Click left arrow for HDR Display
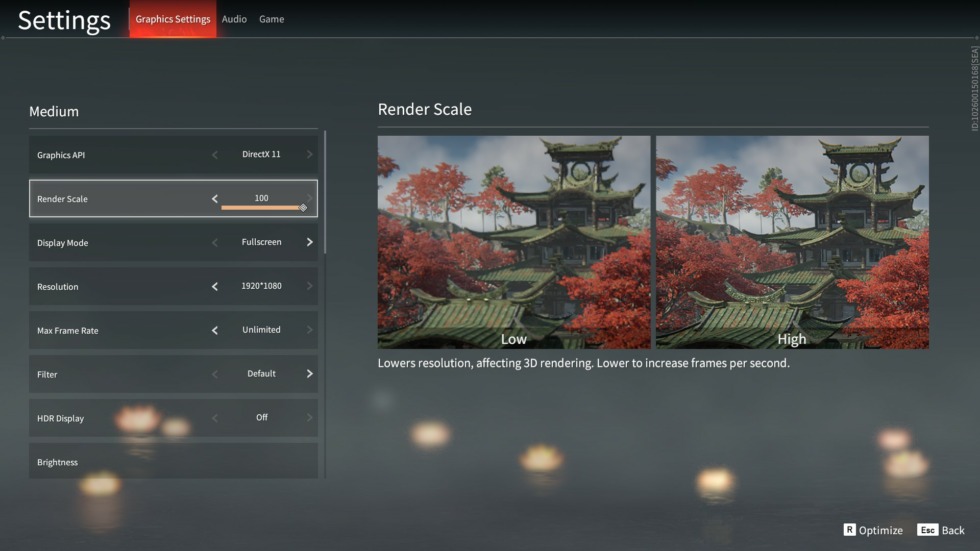 [215, 418]
